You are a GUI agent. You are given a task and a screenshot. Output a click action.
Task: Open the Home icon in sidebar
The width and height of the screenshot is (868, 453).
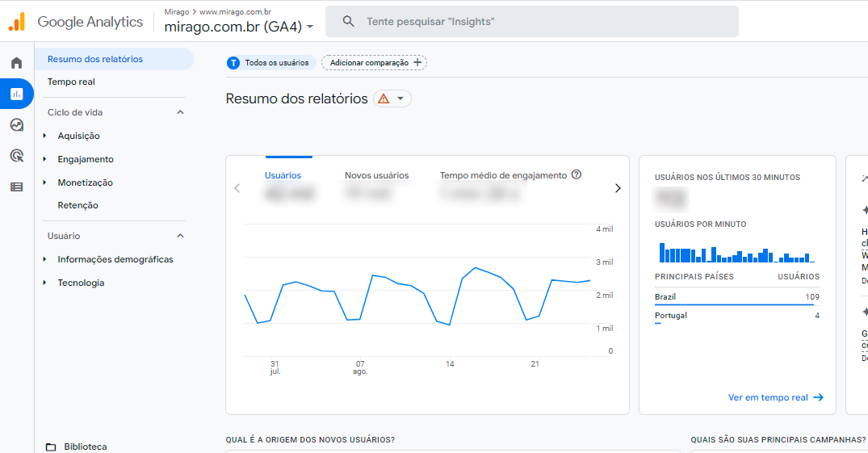17,62
